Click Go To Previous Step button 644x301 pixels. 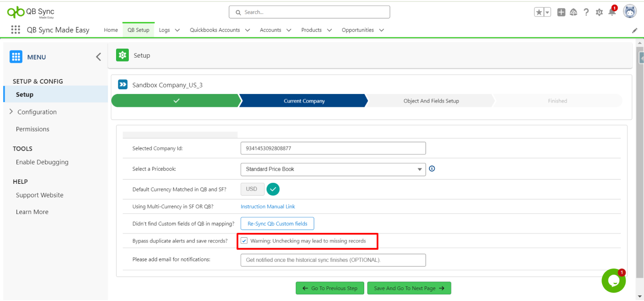pos(330,288)
